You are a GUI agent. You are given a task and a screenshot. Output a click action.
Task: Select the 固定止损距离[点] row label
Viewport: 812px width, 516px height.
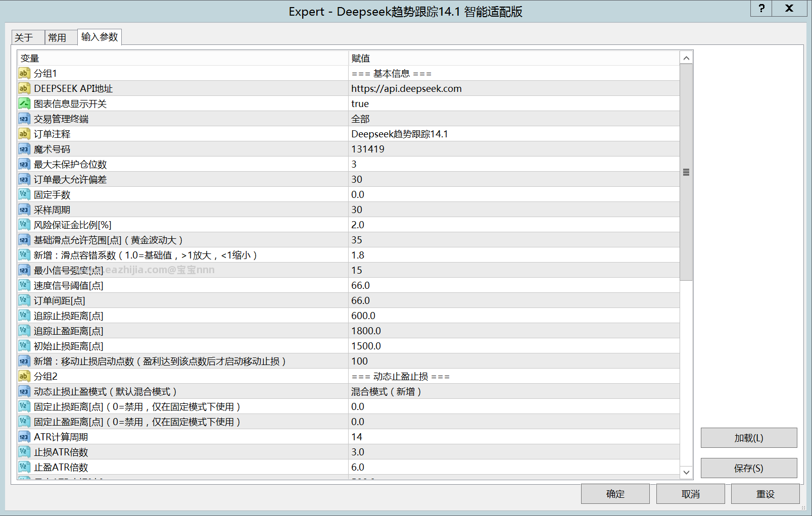point(137,406)
